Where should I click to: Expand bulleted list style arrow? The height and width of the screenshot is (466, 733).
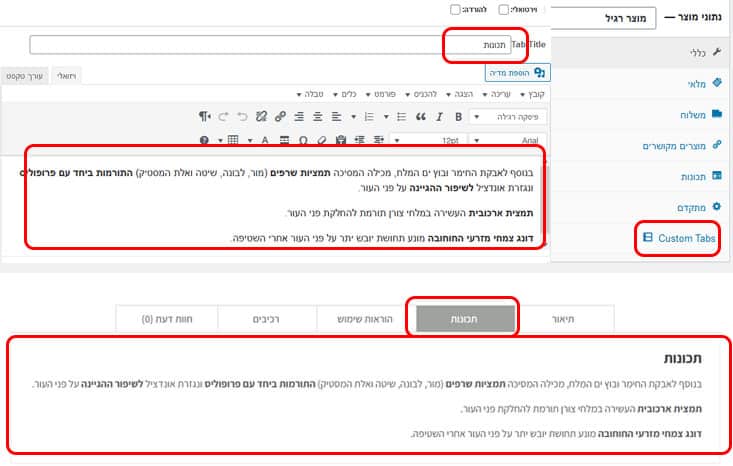[386, 117]
